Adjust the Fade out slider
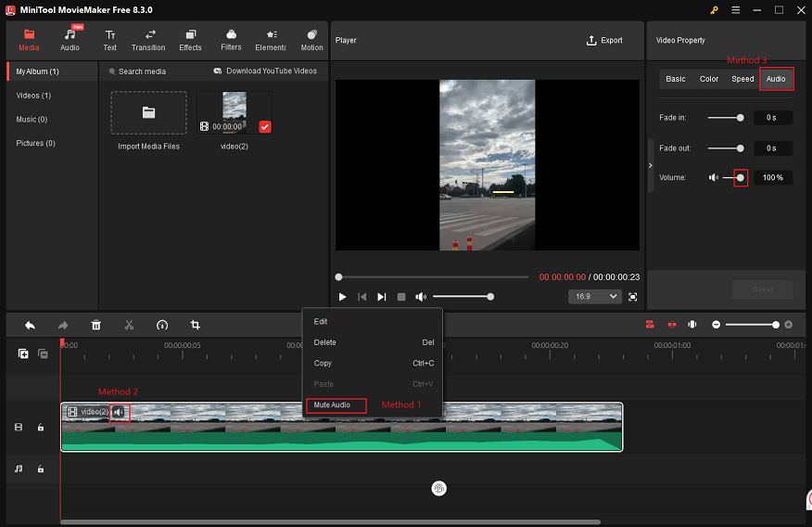This screenshot has height=527, width=812. tap(726, 148)
